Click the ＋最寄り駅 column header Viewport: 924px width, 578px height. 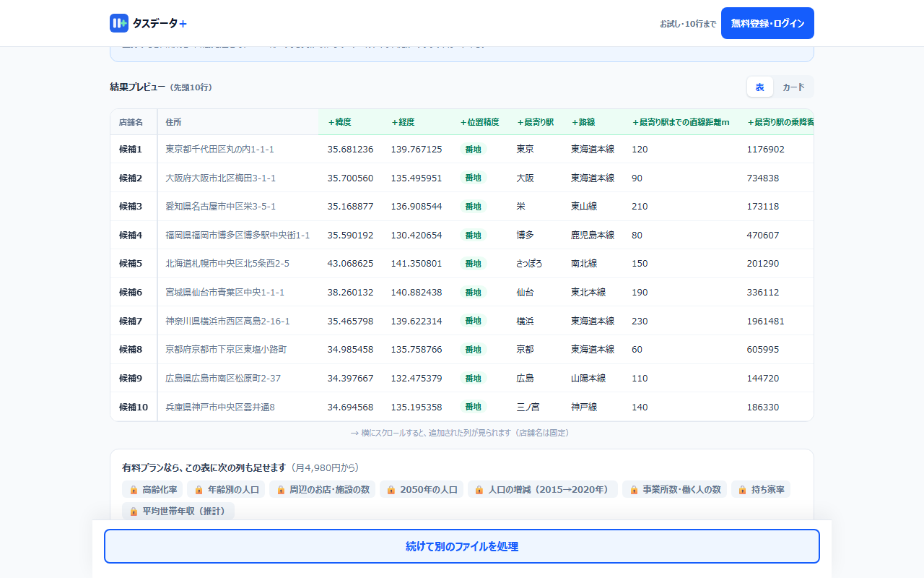[535, 122]
